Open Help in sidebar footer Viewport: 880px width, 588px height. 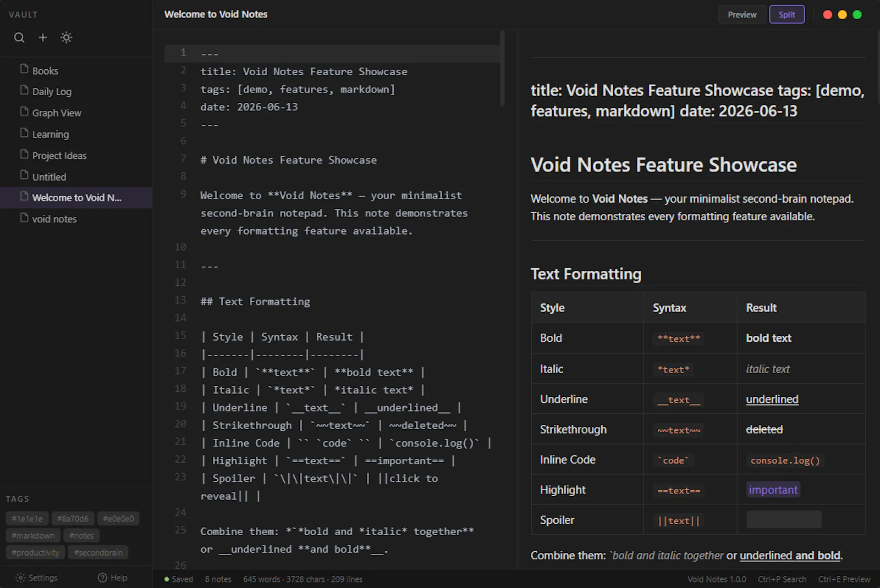[x=113, y=578]
